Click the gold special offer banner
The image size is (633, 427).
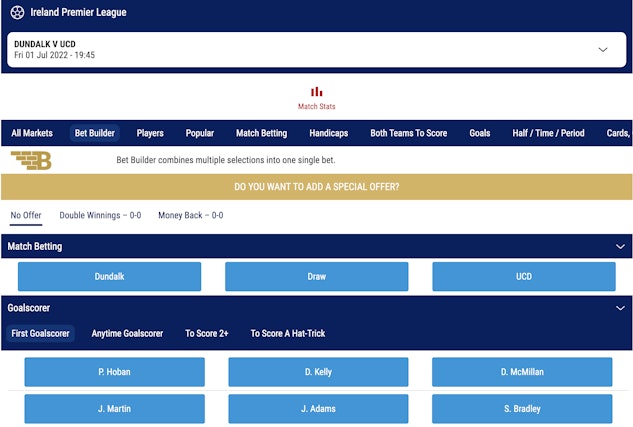(x=316, y=187)
